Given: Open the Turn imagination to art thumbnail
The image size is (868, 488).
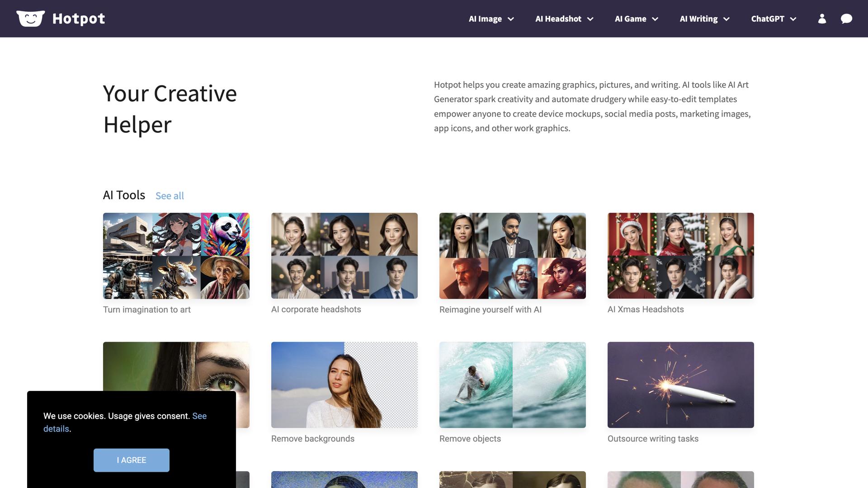Looking at the screenshot, I should (176, 256).
